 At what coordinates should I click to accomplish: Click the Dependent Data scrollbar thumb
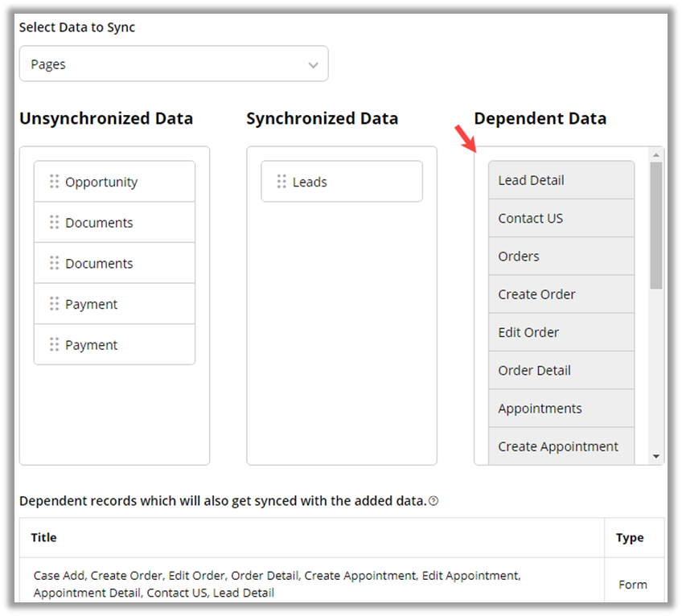click(656, 225)
